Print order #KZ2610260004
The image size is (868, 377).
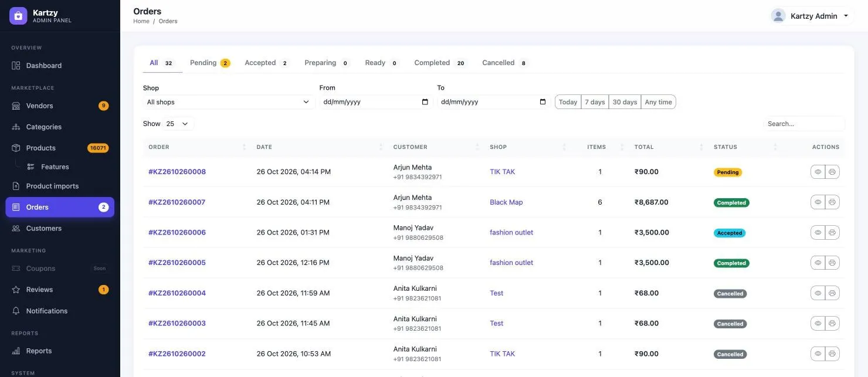click(x=832, y=293)
